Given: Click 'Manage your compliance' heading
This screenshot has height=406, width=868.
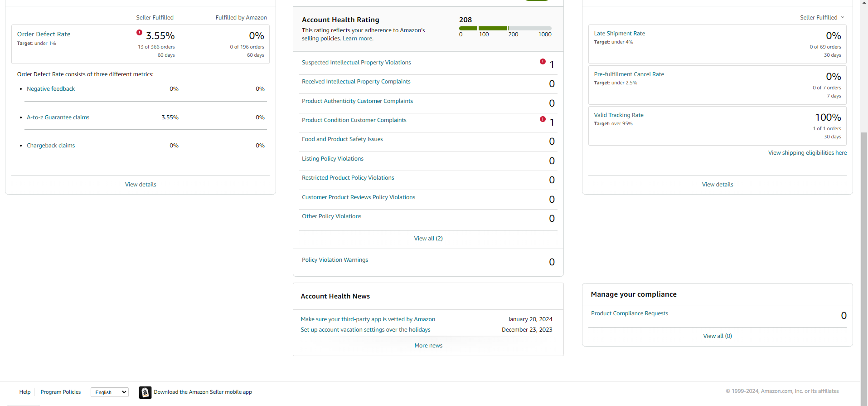Looking at the screenshot, I should [x=634, y=294].
